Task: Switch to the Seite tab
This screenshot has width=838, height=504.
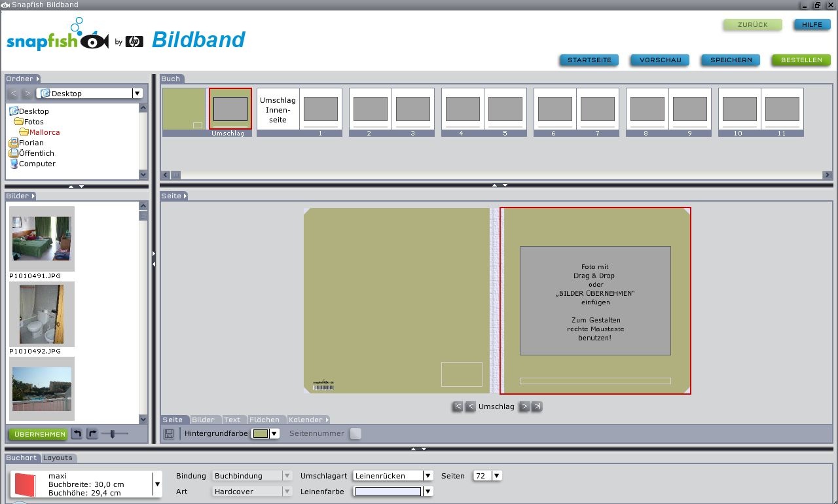Action: 173,420
